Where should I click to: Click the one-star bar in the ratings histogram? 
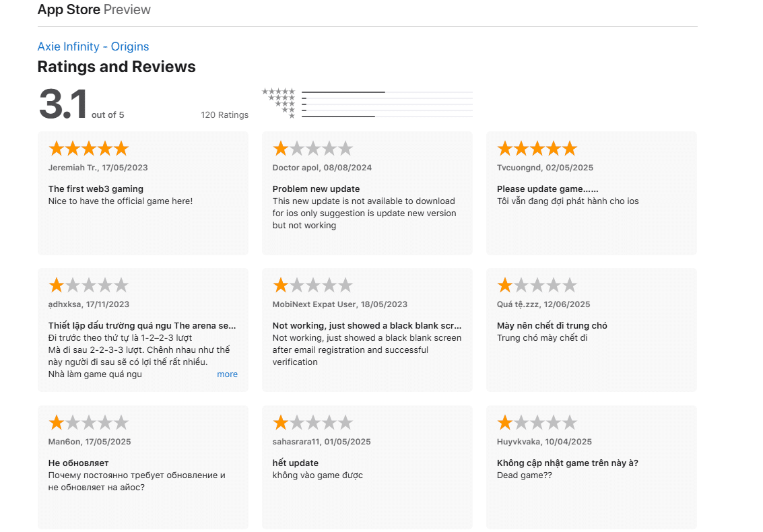pyautogui.click(x=387, y=117)
